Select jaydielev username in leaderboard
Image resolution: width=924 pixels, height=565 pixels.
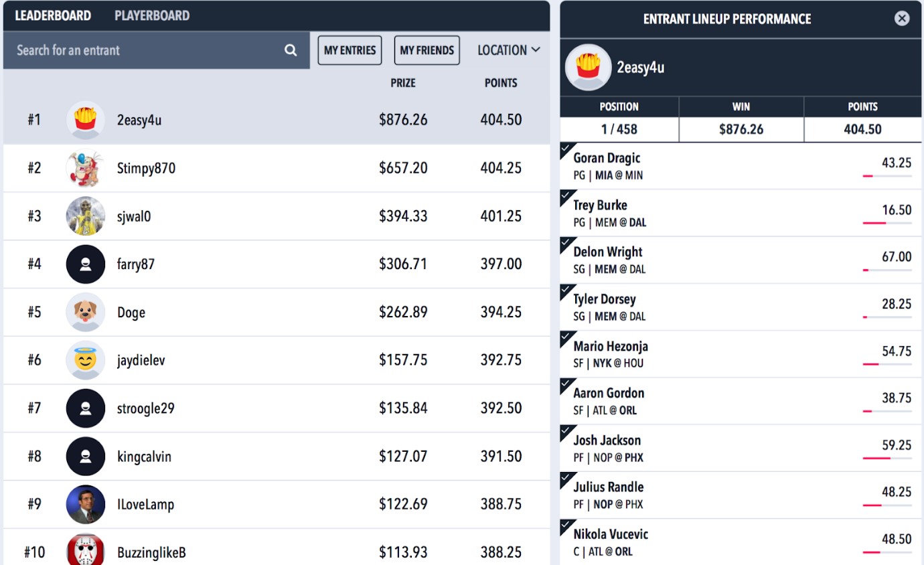(x=141, y=361)
